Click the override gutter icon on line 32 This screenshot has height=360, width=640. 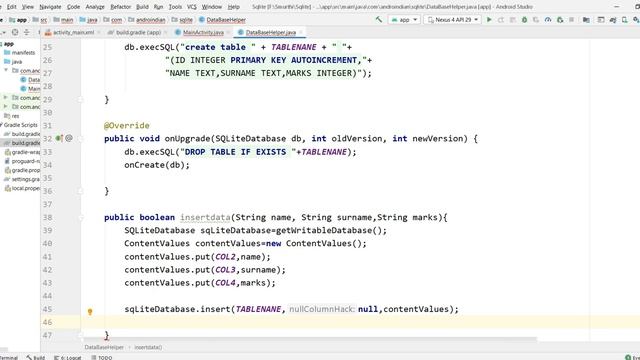[x=59, y=138]
